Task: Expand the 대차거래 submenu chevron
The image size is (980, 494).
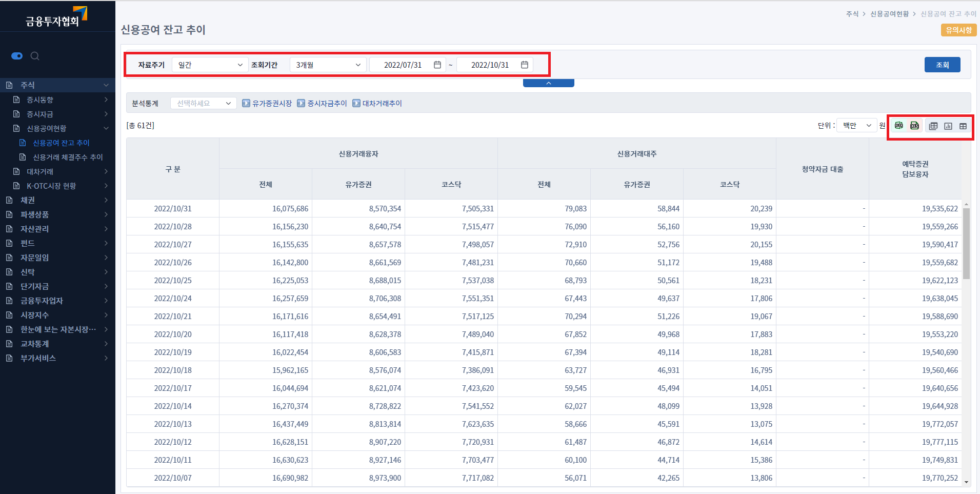Action: point(106,171)
